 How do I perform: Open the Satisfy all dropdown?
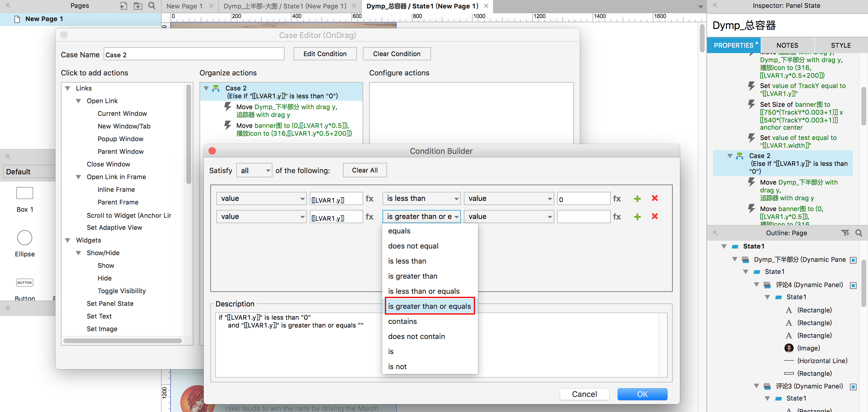[254, 171]
